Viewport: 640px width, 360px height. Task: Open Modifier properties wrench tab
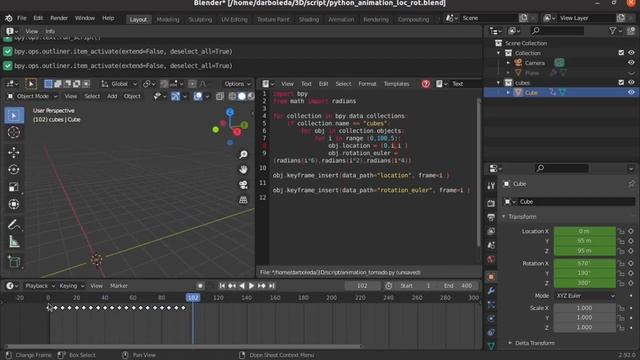click(x=491, y=291)
